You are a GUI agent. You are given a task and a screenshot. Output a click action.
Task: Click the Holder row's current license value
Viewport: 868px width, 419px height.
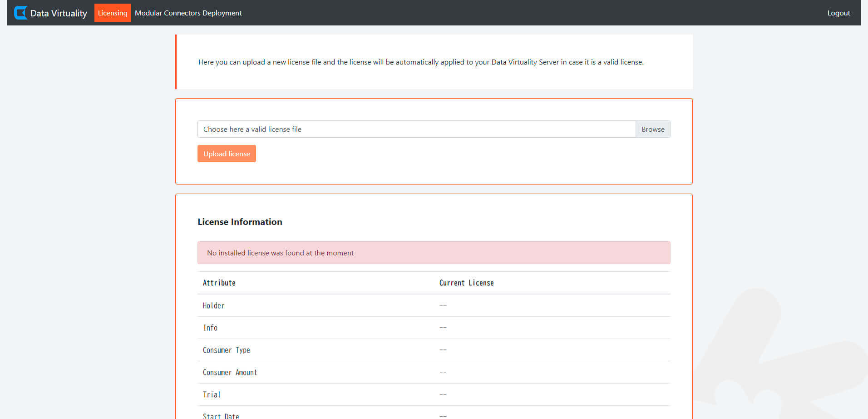tap(443, 305)
